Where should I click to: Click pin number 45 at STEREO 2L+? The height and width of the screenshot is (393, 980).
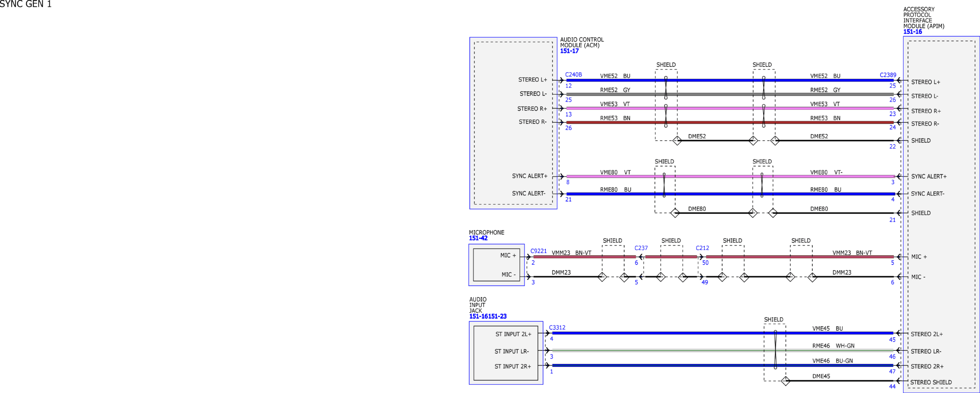892,340
